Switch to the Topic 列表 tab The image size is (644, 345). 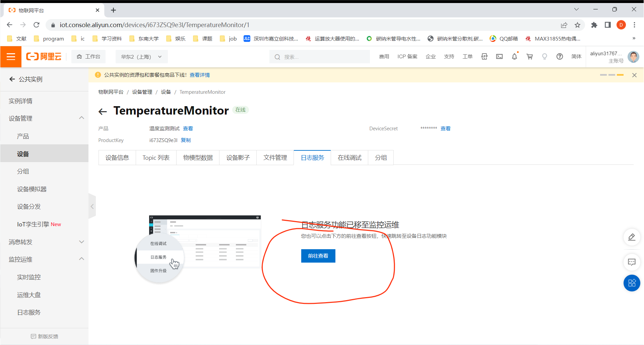156,157
